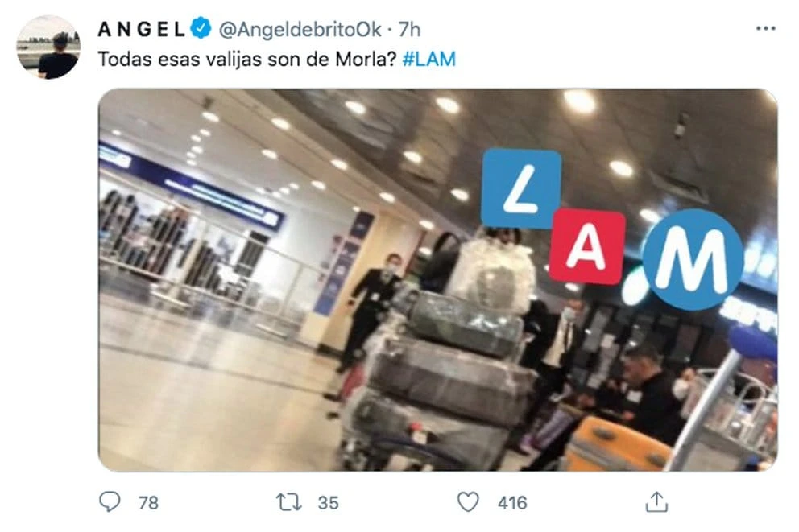This screenshot has height=532, width=799.
Task: Like the tweet with the heart icon
Action: click(x=468, y=502)
